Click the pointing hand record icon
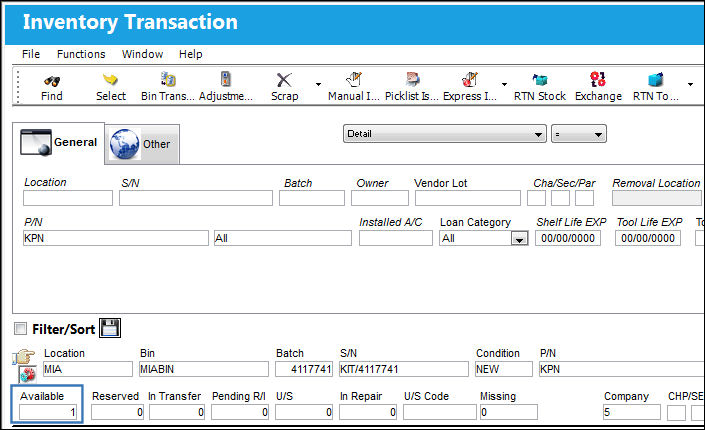The width and height of the screenshot is (705, 430). (24, 356)
